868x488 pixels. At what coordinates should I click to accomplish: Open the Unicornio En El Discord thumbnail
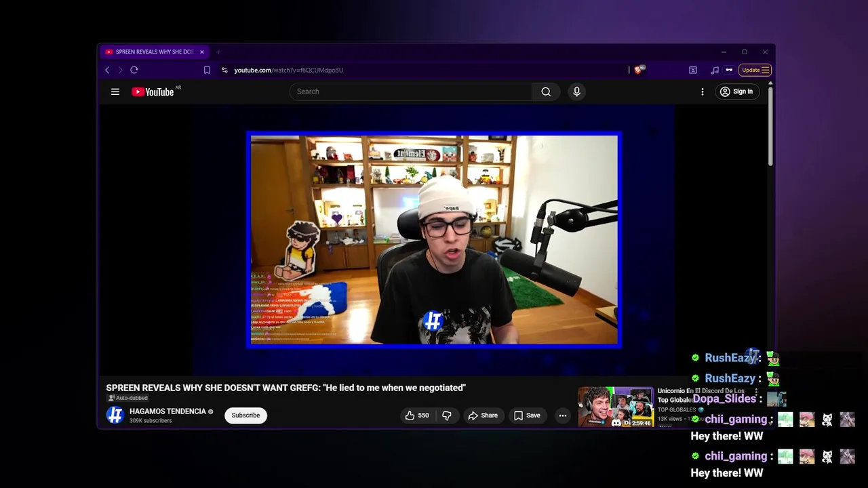click(616, 407)
